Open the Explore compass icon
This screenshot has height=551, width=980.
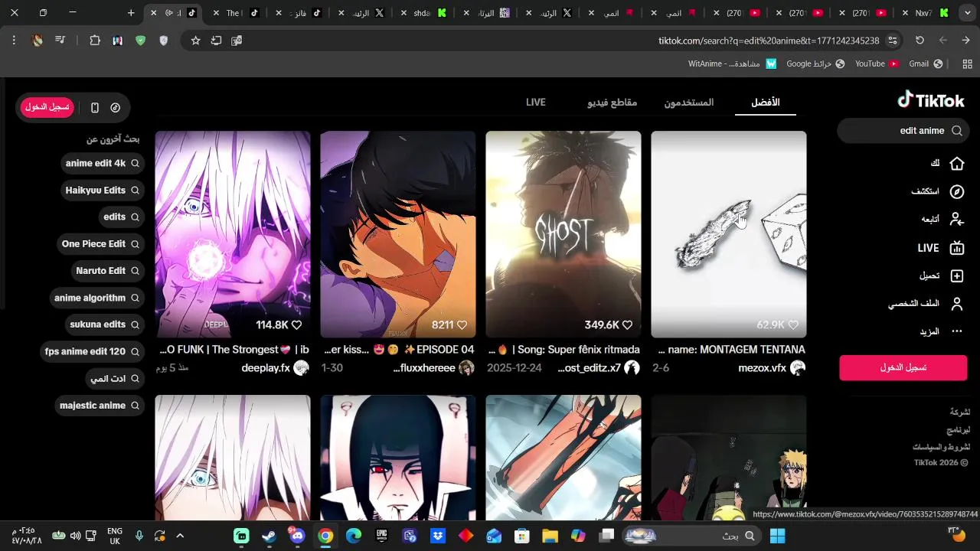[956, 191]
